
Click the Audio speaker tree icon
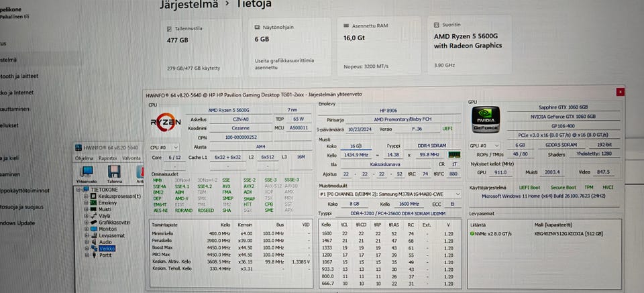coord(94,242)
